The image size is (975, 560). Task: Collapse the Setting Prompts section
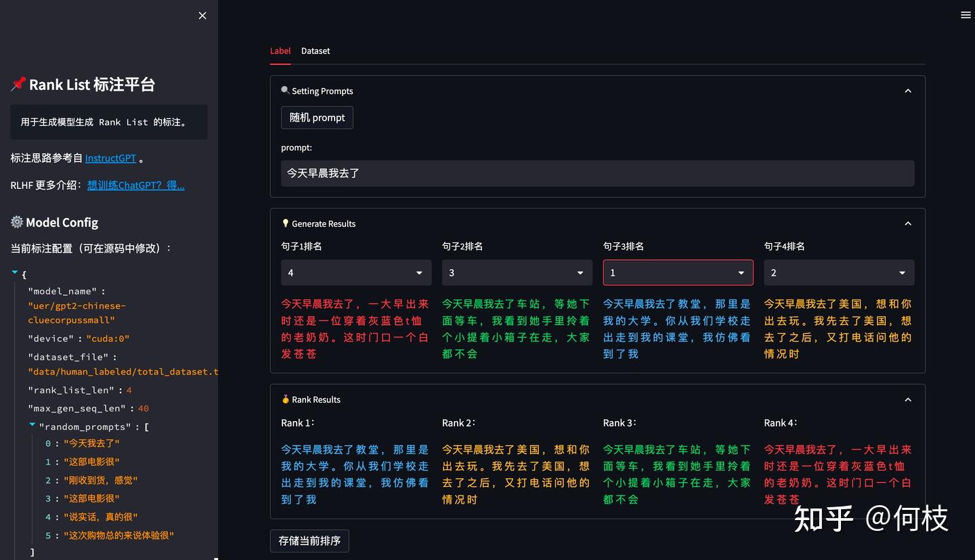pos(908,91)
